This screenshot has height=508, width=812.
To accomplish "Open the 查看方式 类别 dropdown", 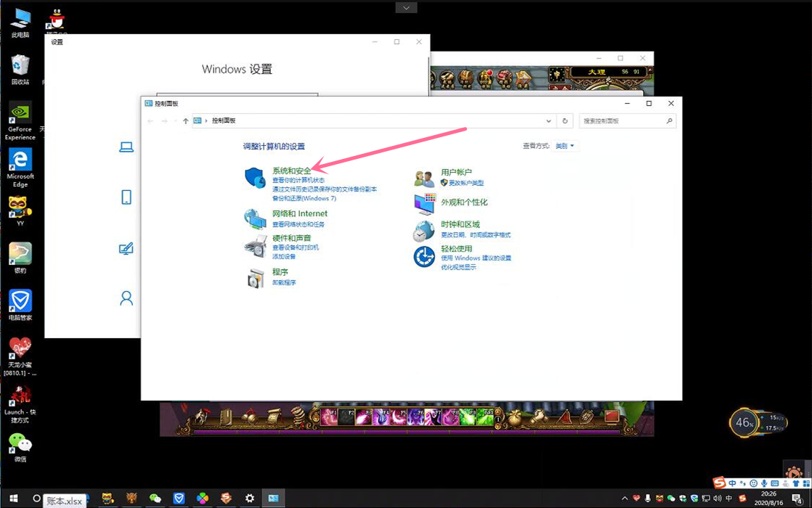I will [564, 146].
